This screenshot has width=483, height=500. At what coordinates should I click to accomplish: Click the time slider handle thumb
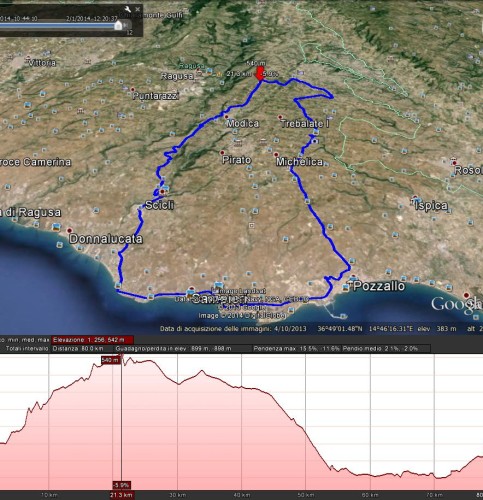(118, 25)
